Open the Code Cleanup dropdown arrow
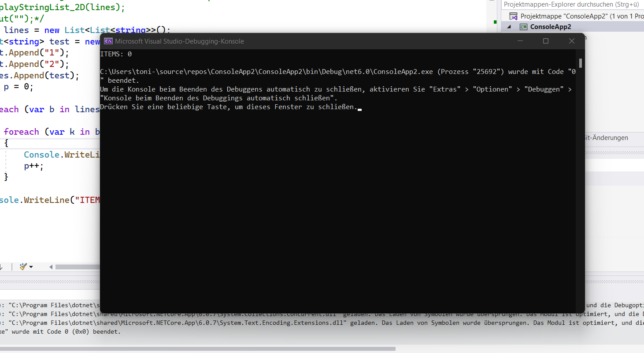Image resolution: width=644 pixels, height=353 pixels. point(30,266)
